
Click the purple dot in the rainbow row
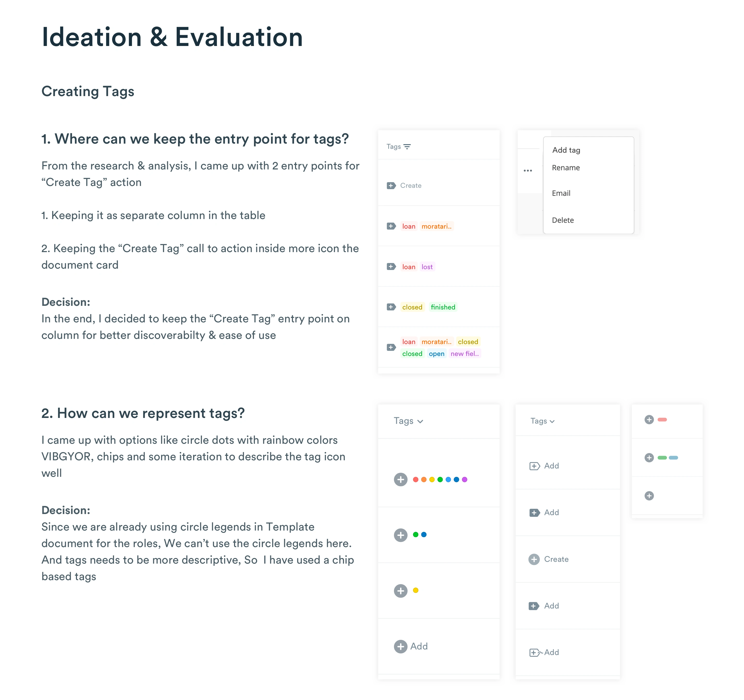coord(464,480)
